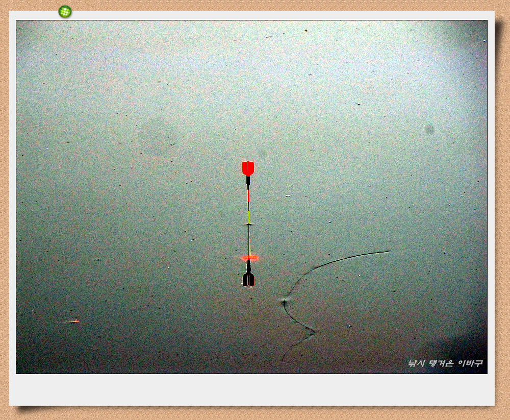Click the dark round smudge on the right
Viewport: 510px width, 420px height.
tap(429, 130)
